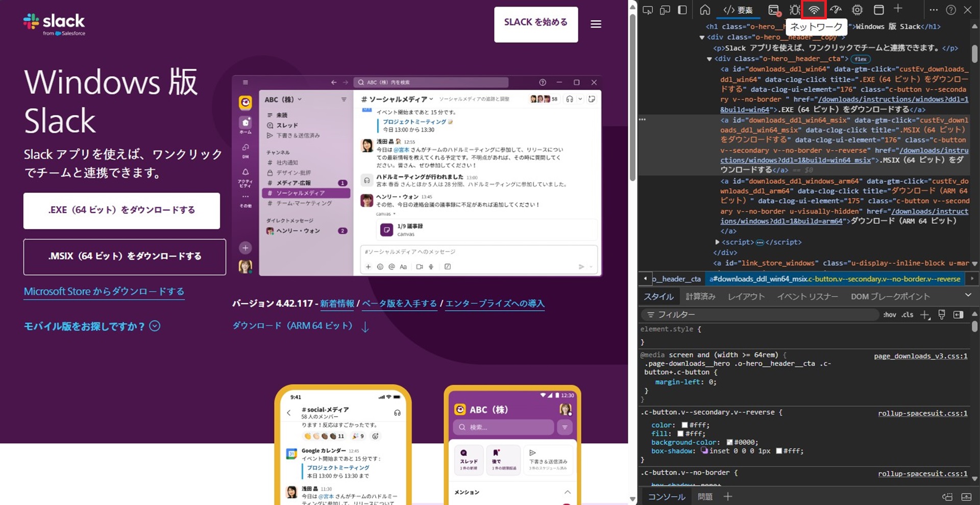Open DevTools help question mark icon
Screen dimensions: 980x505
pos(951,10)
